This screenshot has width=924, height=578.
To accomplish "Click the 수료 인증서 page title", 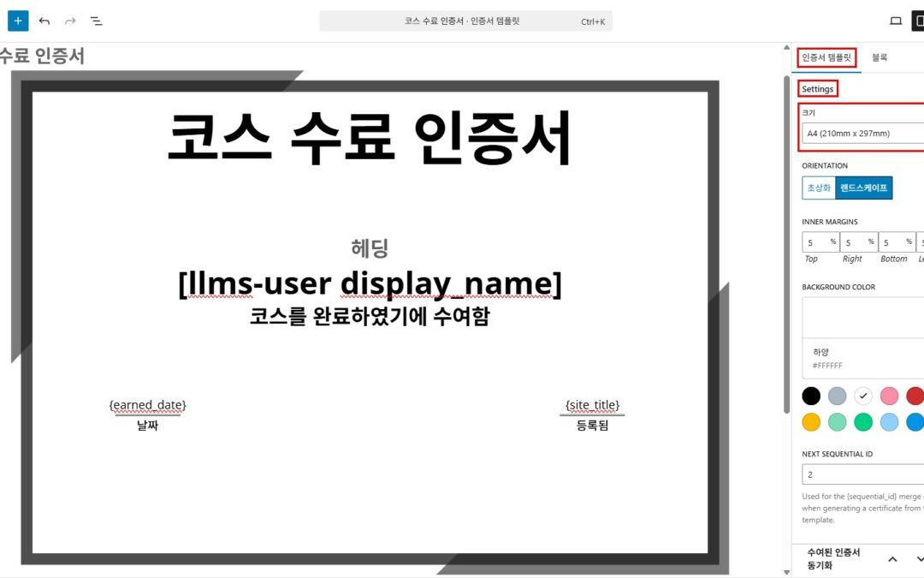I will (42, 56).
